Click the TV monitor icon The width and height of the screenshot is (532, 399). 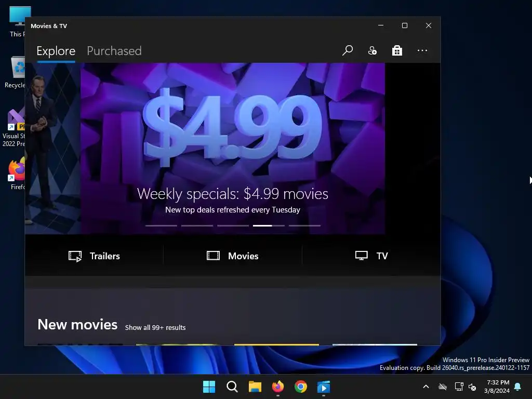pyautogui.click(x=362, y=256)
